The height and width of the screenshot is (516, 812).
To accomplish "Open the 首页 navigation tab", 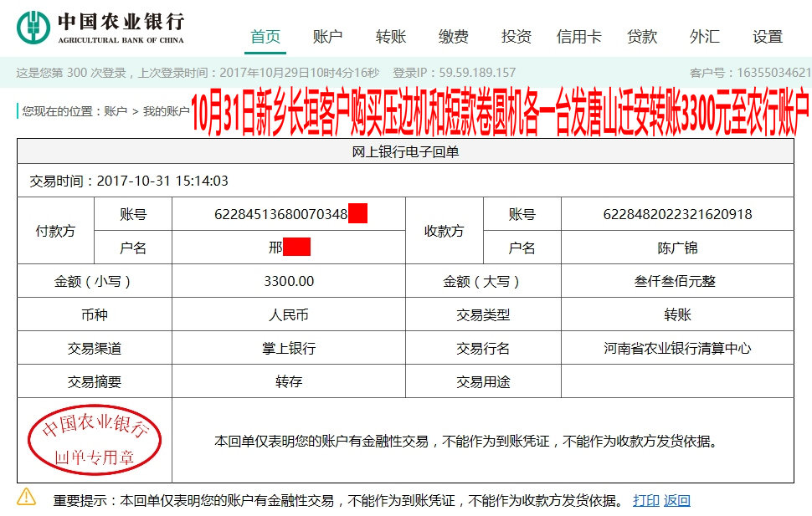I will click(x=265, y=36).
